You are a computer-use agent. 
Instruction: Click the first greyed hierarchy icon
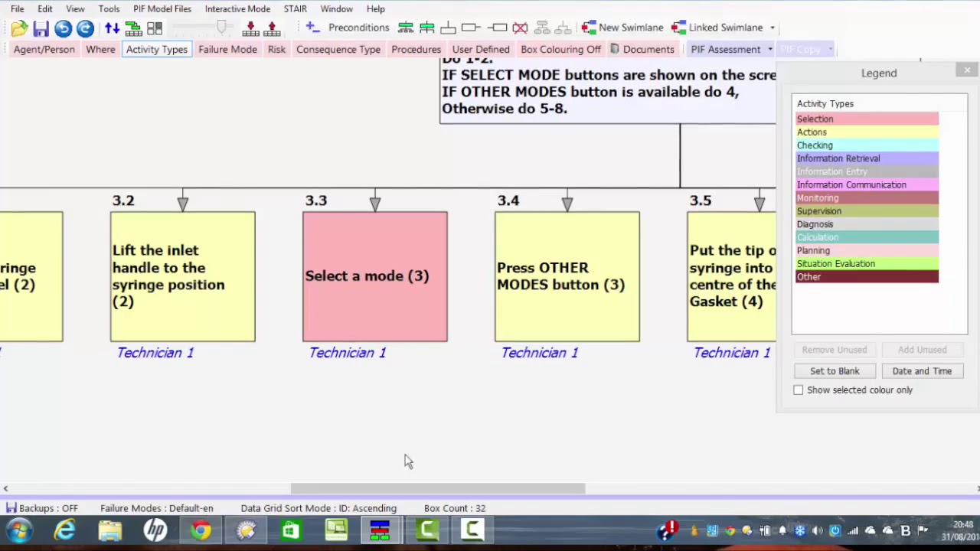point(542,28)
